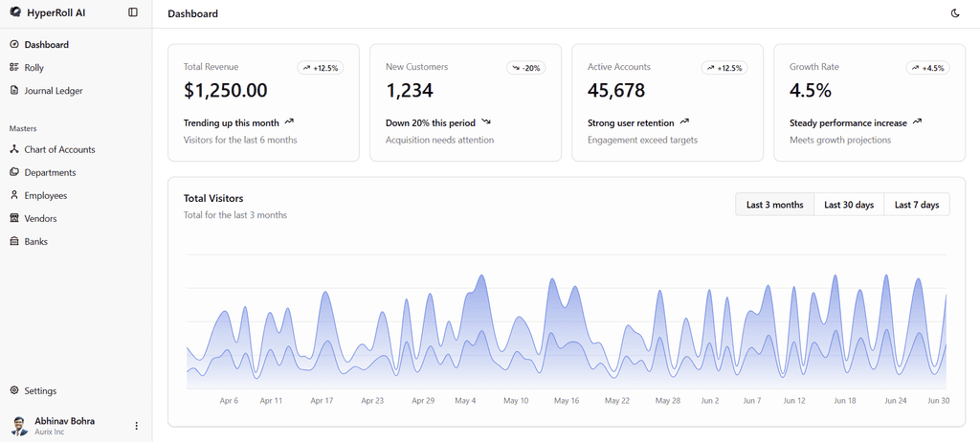
Task: Click the Banks building icon
Action: (x=14, y=241)
